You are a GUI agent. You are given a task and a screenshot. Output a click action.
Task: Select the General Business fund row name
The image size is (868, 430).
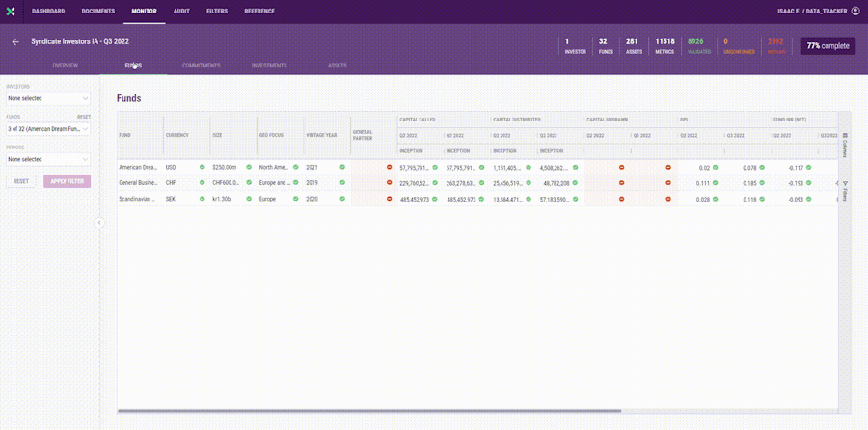138,182
